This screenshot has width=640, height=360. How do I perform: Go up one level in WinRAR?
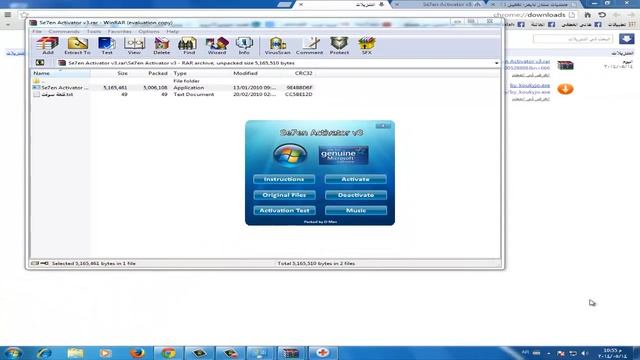tap(40, 62)
